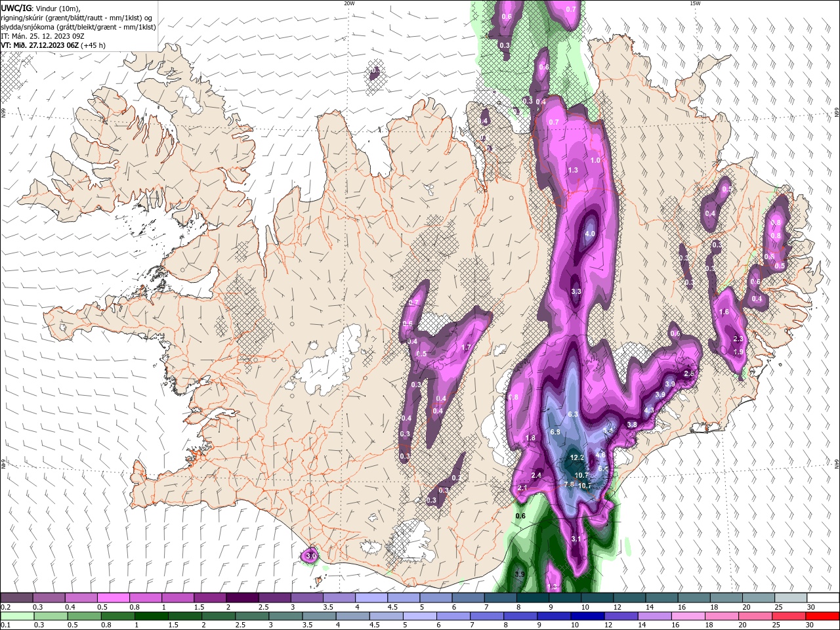This screenshot has height=630, width=840.
Task: Select the white 30 swatch in the upper legend
Action: coord(823,598)
